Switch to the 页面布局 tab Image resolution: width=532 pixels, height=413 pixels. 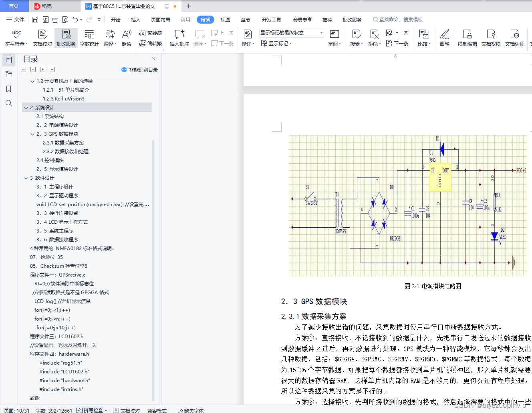[x=161, y=20]
